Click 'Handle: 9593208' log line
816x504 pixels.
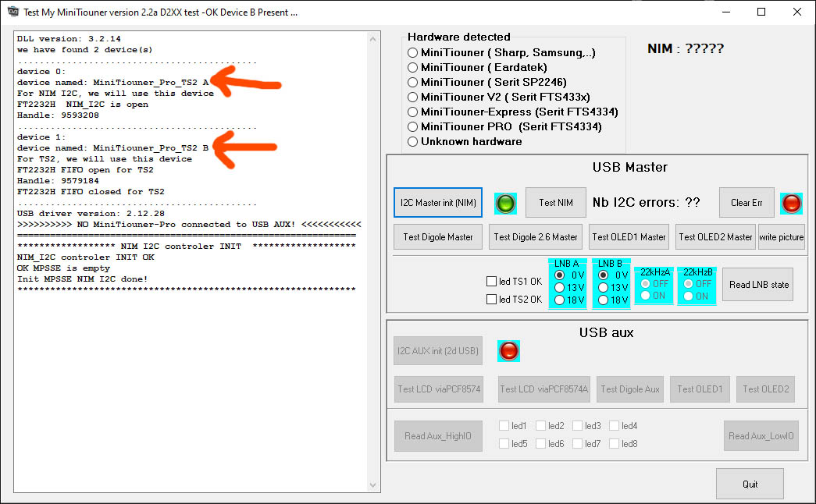[x=58, y=115]
